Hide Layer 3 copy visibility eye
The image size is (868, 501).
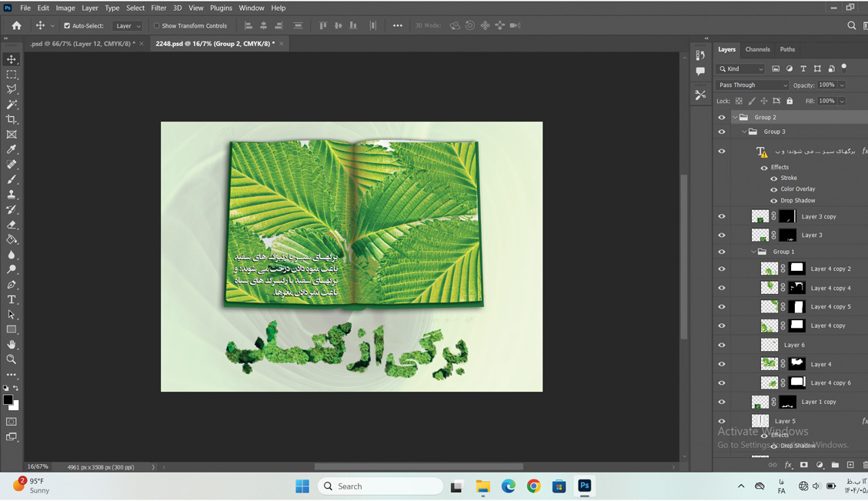tap(721, 216)
